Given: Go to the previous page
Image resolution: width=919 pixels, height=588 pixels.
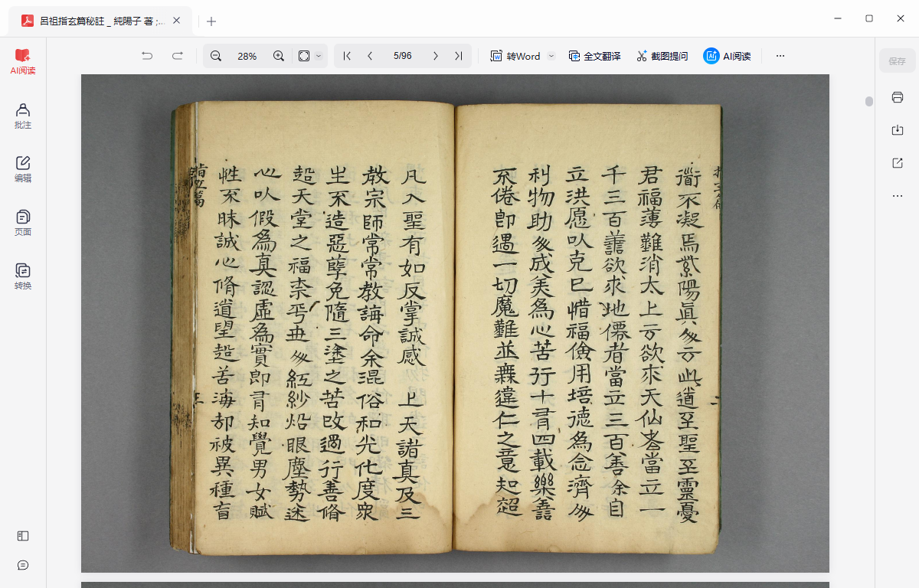Looking at the screenshot, I should [371, 56].
